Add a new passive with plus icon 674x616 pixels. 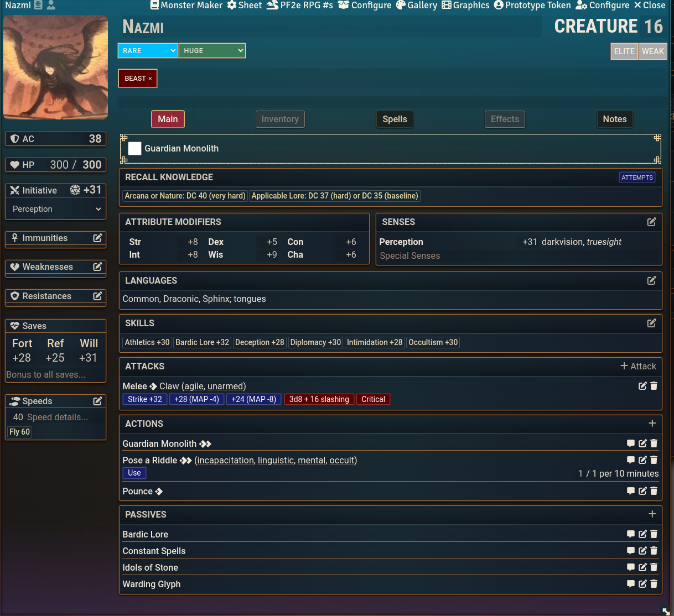click(652, 514)
